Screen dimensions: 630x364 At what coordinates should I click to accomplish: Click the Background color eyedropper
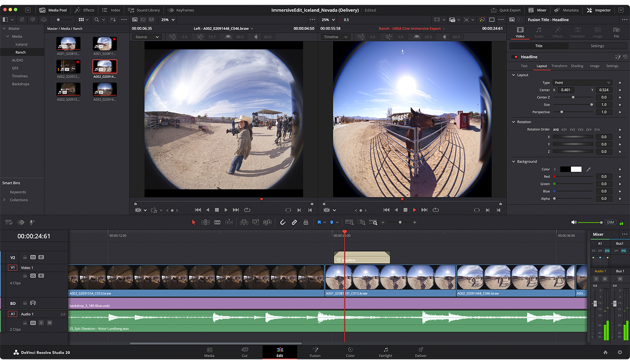click(589, 169)
